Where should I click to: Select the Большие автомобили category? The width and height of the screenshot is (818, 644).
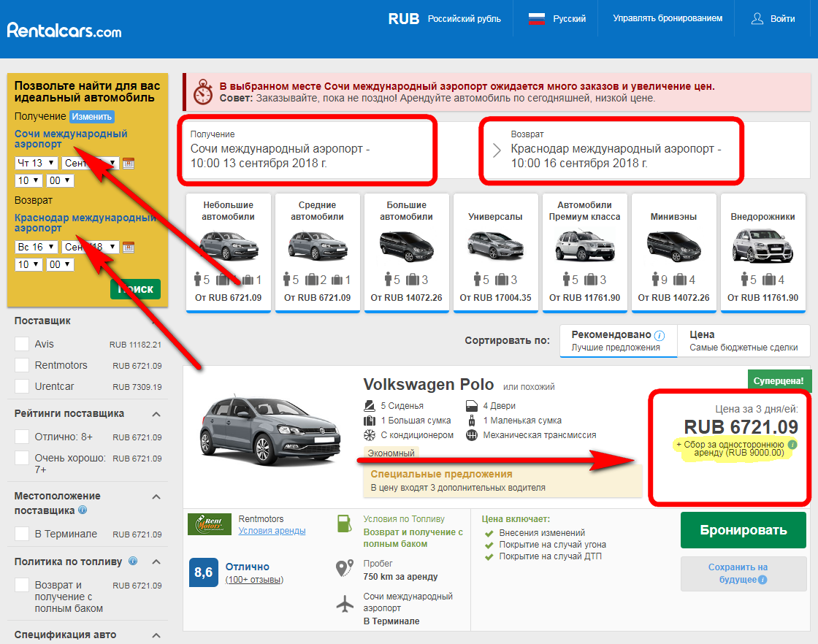(x=406, y=253)
